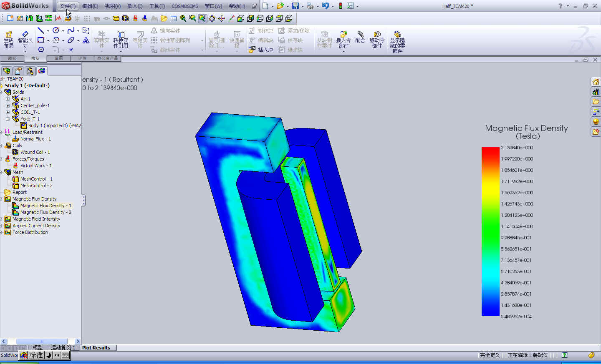Select the circle sketch tool

(x=56, y=30)
